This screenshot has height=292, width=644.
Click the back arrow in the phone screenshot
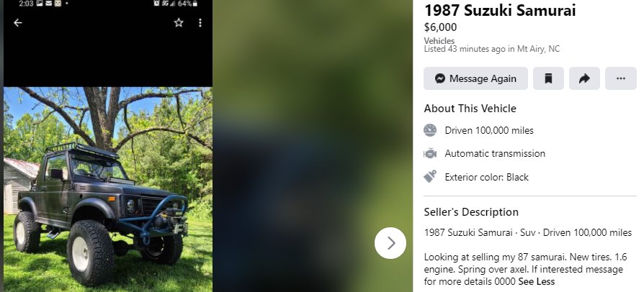coord(18,23)
